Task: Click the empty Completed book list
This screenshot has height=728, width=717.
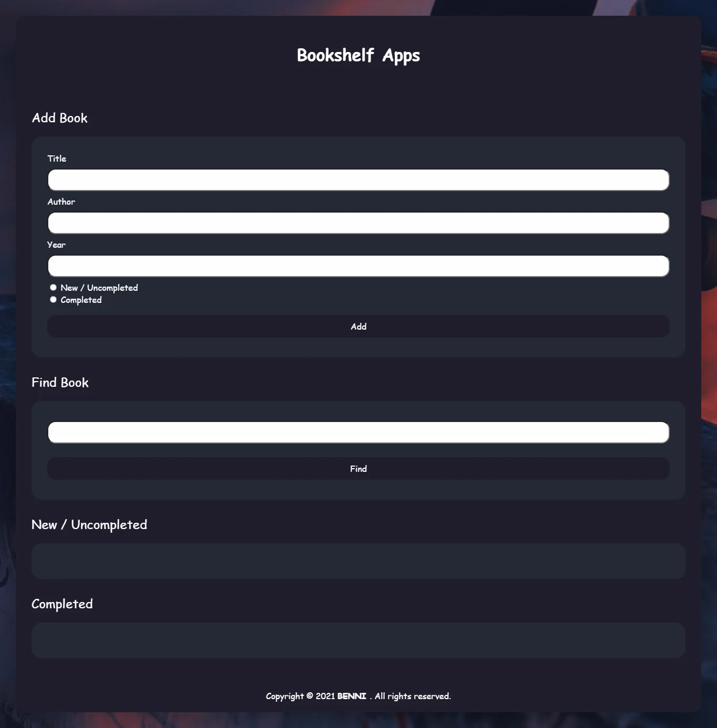Action: [358, 640]
